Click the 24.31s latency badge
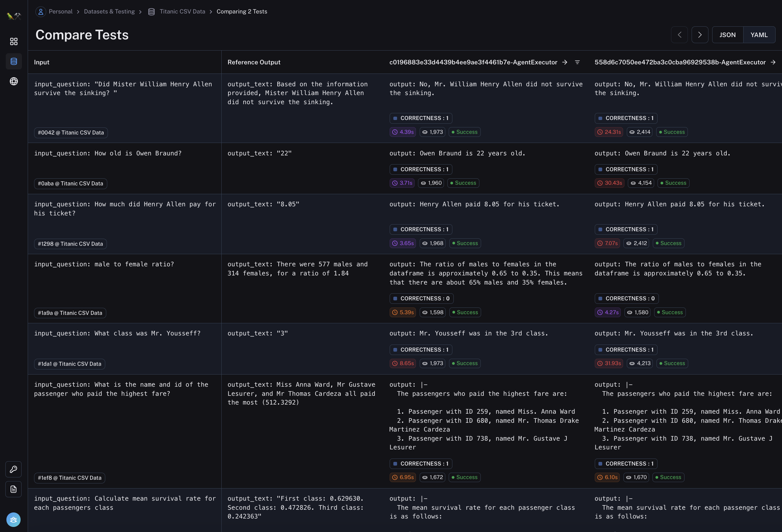This screenshot has width=782, height=532. [x=609, y=132]
